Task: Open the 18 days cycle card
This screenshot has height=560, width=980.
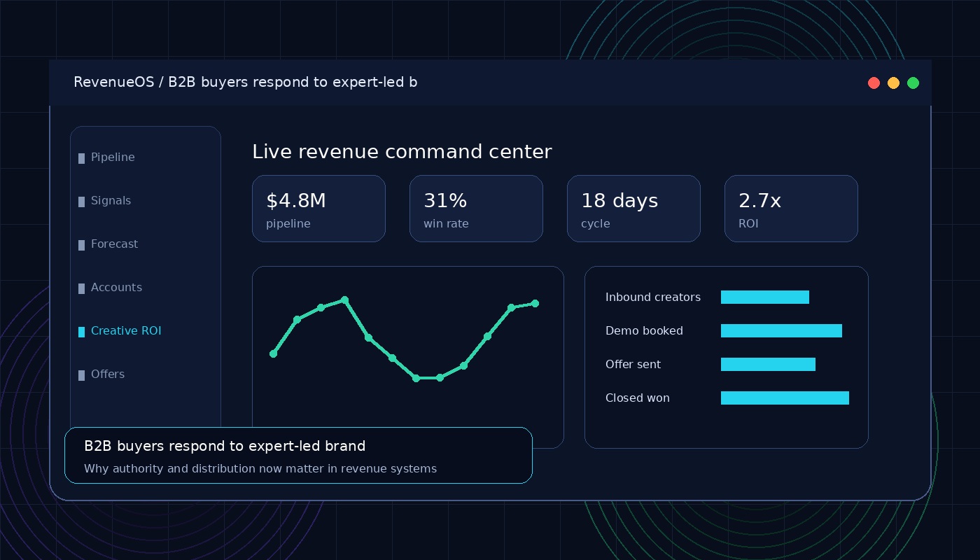Action: 633,209
